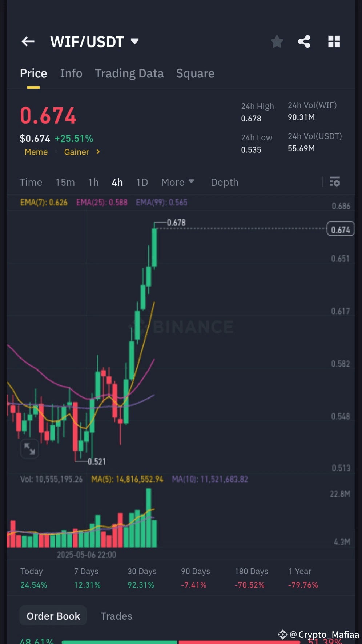This screenshot has width=362, height=644.
Task: Switch to the Info tab
Action: coord(71,73)
